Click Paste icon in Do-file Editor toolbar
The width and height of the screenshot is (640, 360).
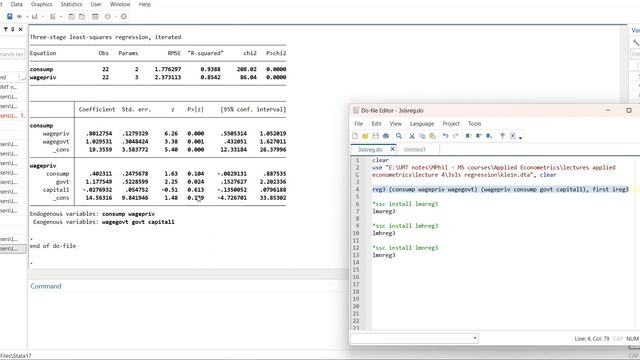pos(433,136)
